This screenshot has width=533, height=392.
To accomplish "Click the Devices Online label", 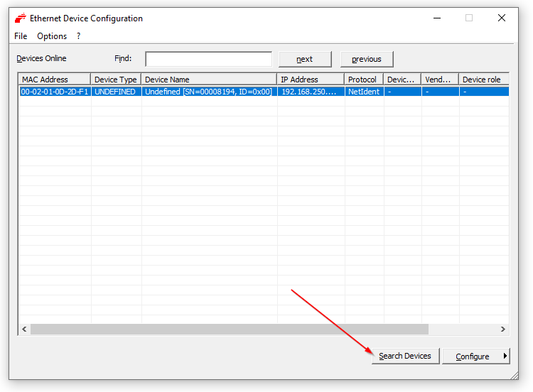I will pos(41,58).
